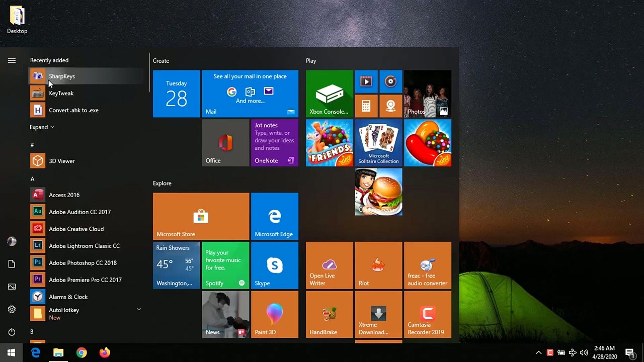Open Adobe Photoshop CC 2018

click(83, 263)
